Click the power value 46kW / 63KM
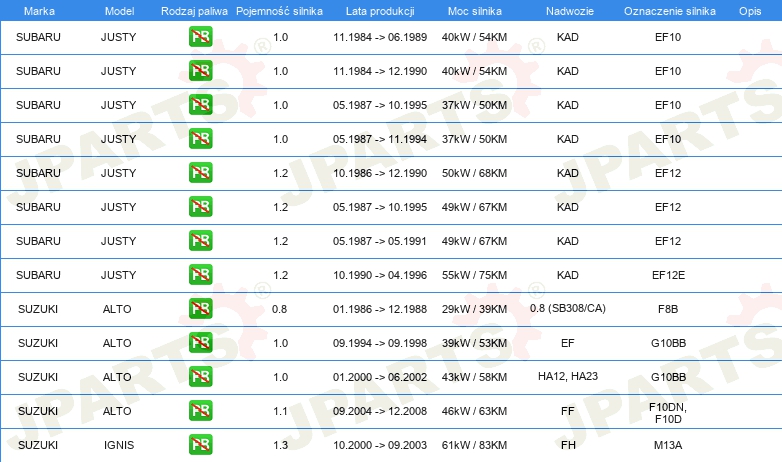This screenshot has height=462, width=782. [x=474, y=411]
